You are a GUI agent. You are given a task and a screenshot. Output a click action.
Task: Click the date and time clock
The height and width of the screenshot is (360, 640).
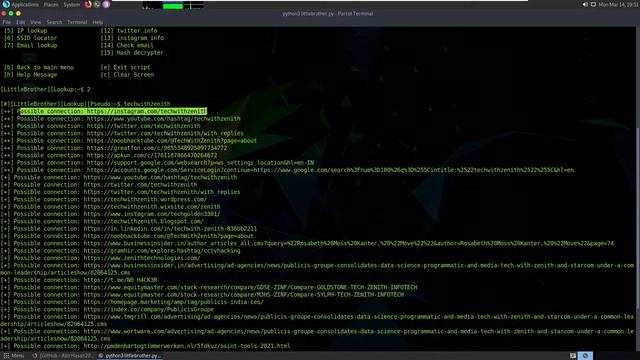point(619,4)
